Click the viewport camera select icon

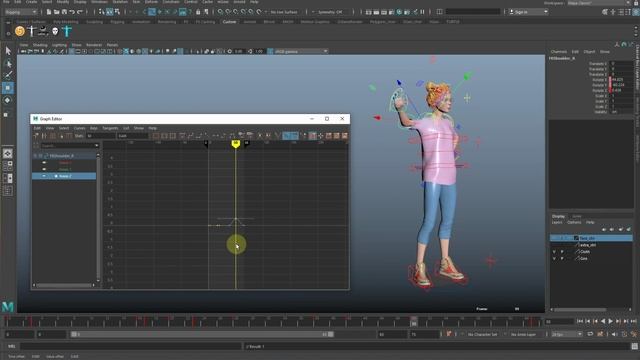coord(23,51)
